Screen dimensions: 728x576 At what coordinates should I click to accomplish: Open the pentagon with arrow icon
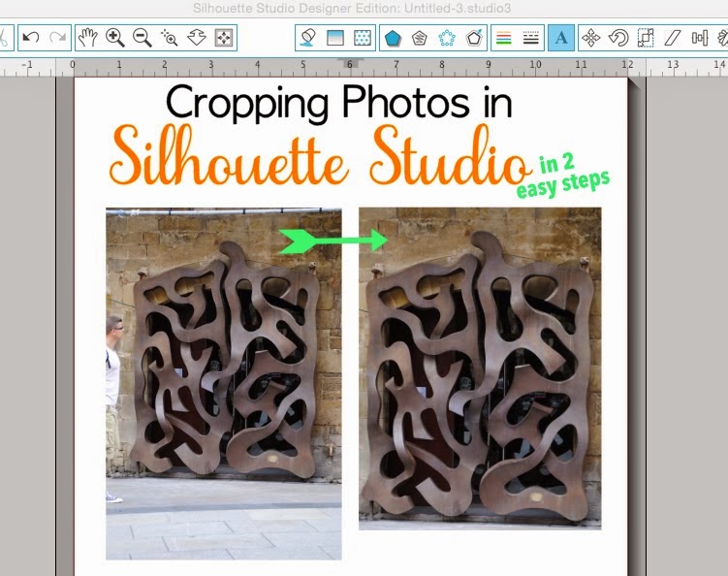click(x=474, y=37)
